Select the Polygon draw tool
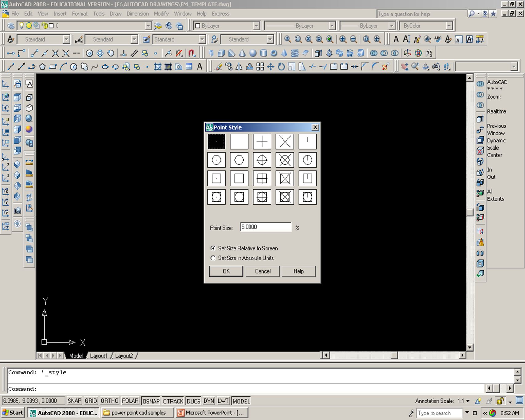 pyautogui.click(x=42, y=66)
